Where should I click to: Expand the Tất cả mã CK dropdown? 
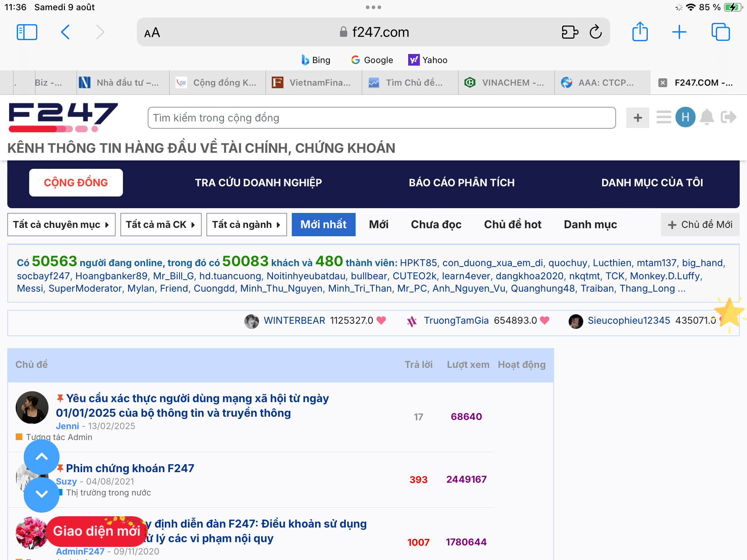[x=161, y=225]
